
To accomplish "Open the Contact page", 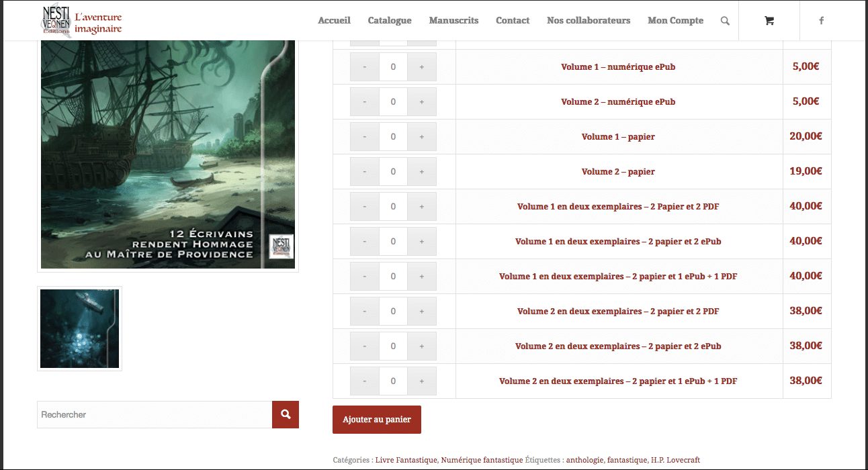I will point(513,21).
